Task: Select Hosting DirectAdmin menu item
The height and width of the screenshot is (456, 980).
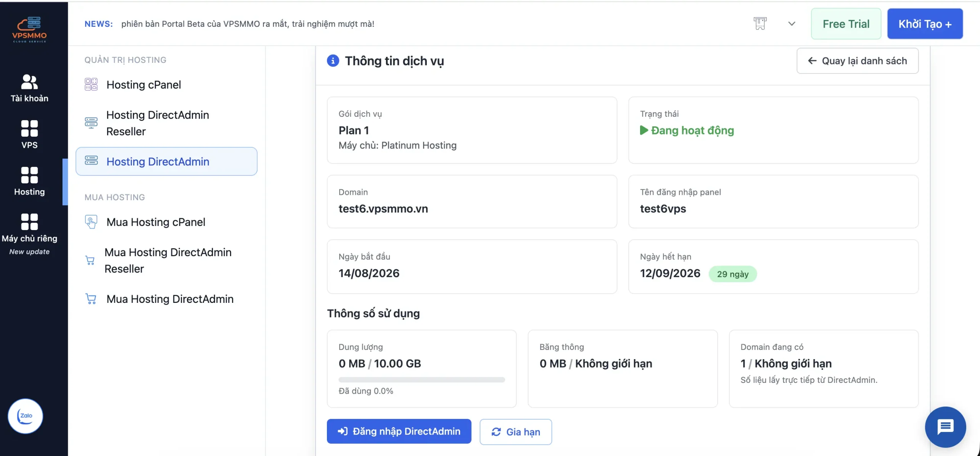Action: [166, 161]
